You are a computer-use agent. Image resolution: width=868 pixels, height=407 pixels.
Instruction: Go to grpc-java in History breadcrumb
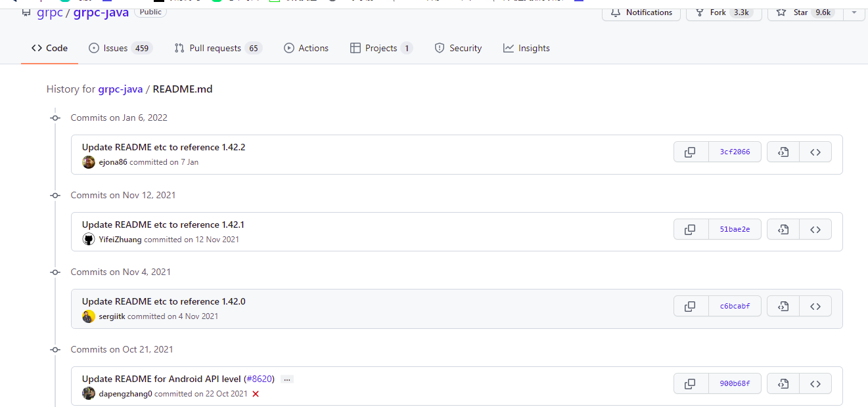120,89
